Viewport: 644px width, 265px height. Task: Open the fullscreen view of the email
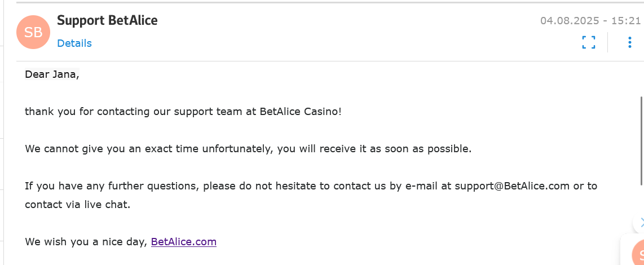click(589, 42)
